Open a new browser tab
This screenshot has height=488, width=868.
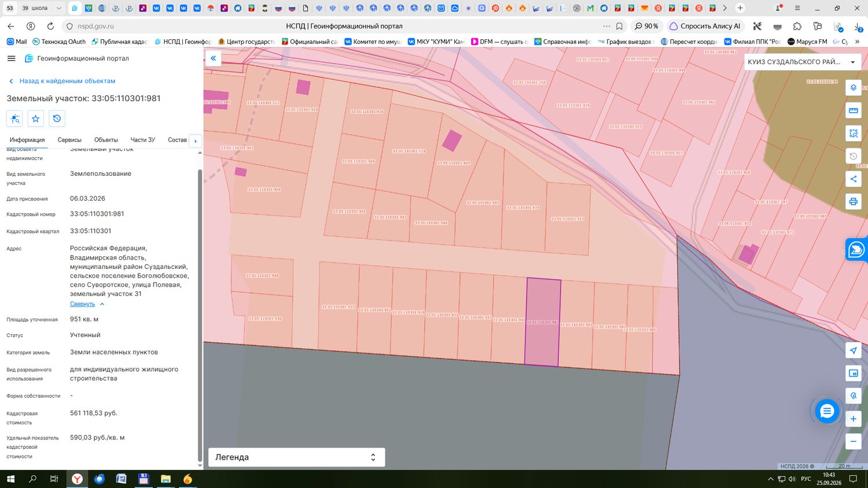(x=740, y=8)
